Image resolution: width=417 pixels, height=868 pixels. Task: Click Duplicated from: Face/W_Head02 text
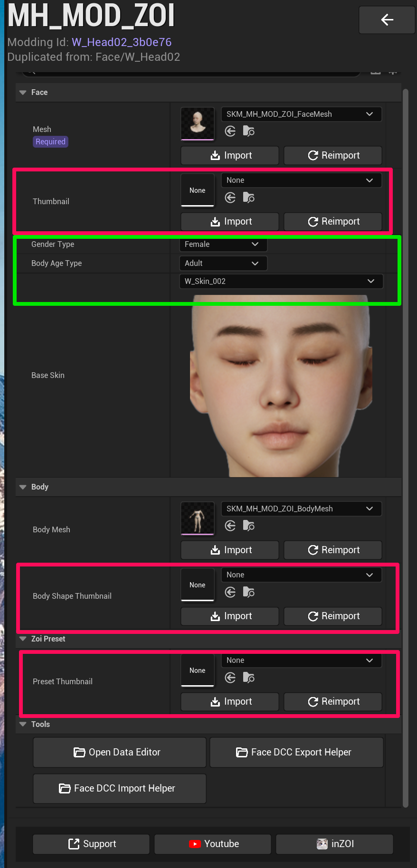94,57
